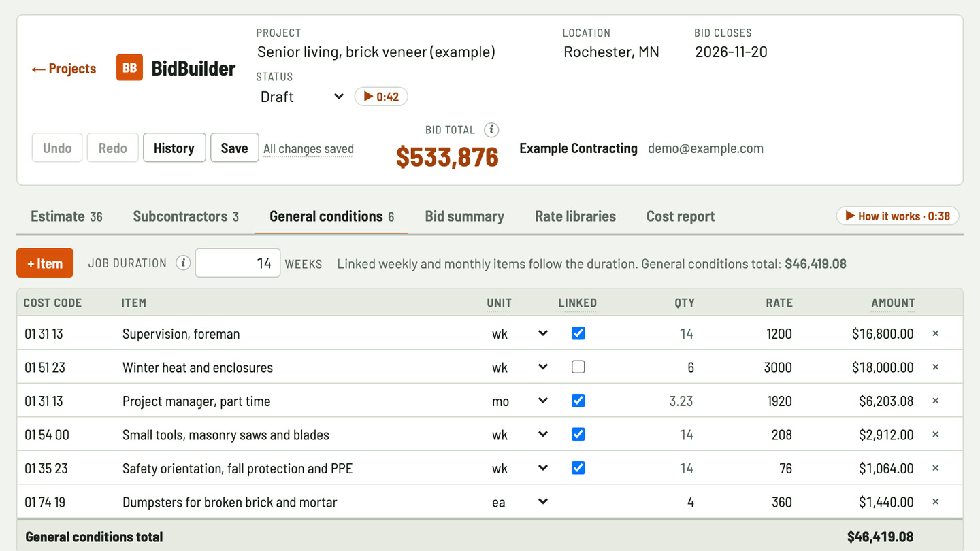Screen dimensions: 980x551
Task: Enable Linked for Winter heat and enclosures
Action: pos(578,367)
